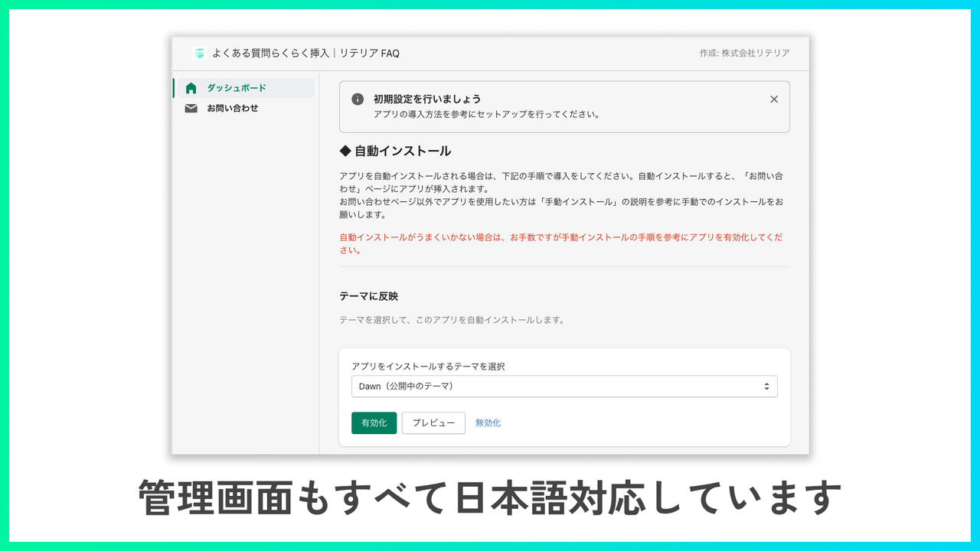Click the green 有効化 confirmation icon button
Screen dimensions: 980x551
pyautogui.click(x=374, y=422)
